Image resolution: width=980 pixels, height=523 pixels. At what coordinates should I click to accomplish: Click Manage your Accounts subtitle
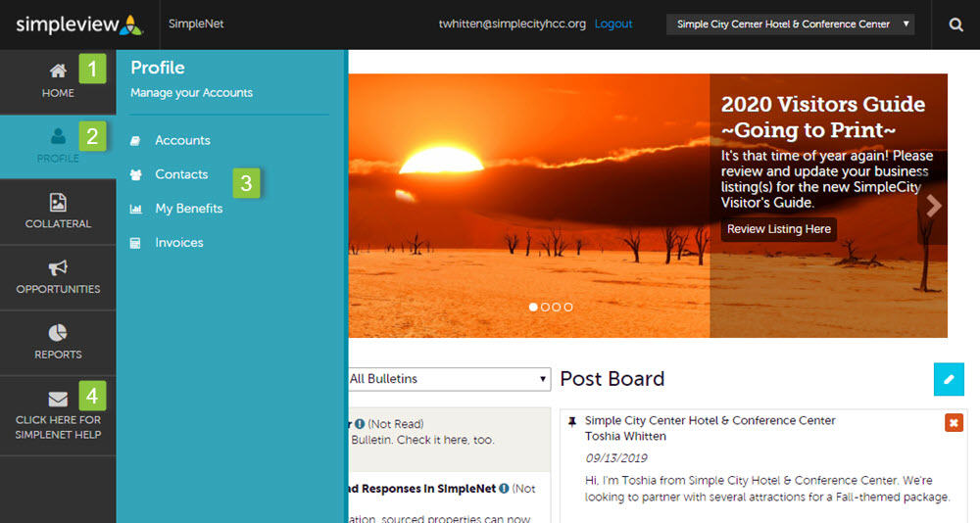191,92
